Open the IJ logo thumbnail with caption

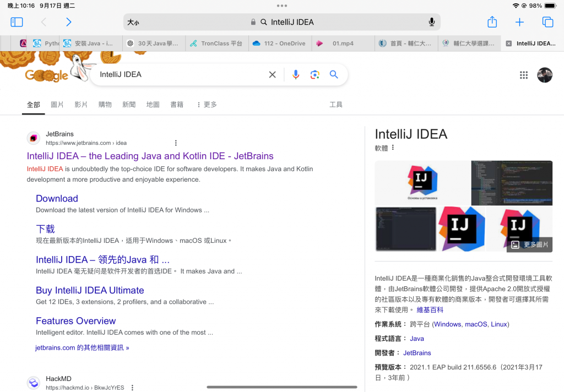click(x=422, y=183)
